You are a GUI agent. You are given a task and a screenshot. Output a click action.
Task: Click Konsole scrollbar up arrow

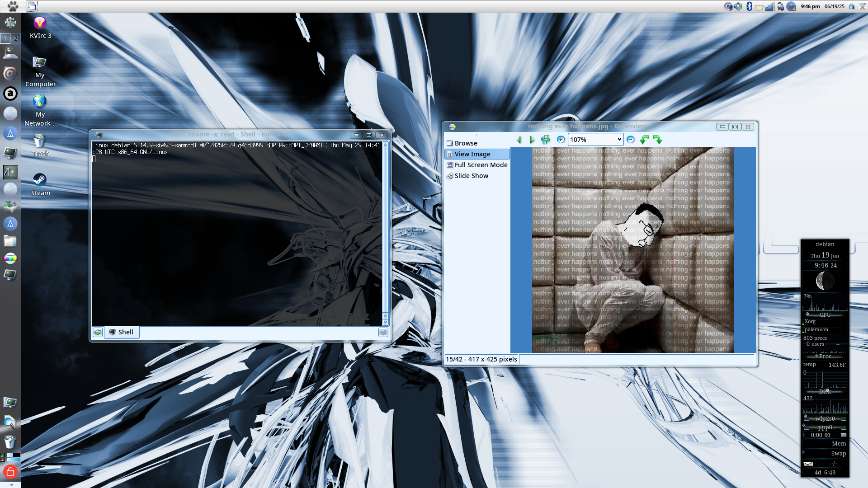tap(385, 145)
